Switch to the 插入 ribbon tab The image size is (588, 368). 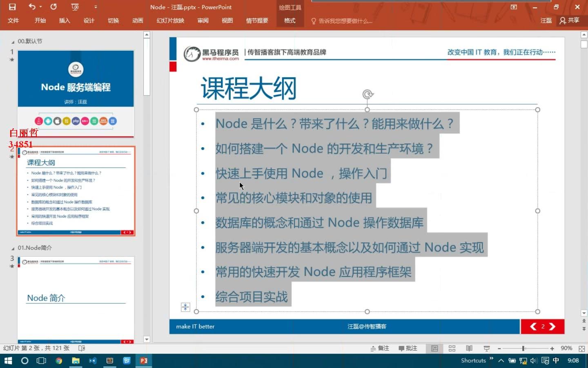coord(64,20)
